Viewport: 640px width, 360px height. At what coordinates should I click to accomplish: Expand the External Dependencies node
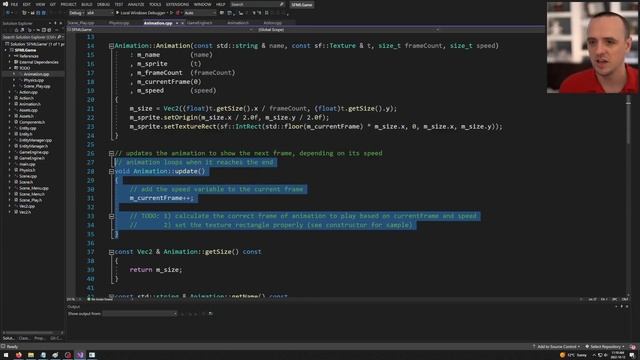coord(10,62)
